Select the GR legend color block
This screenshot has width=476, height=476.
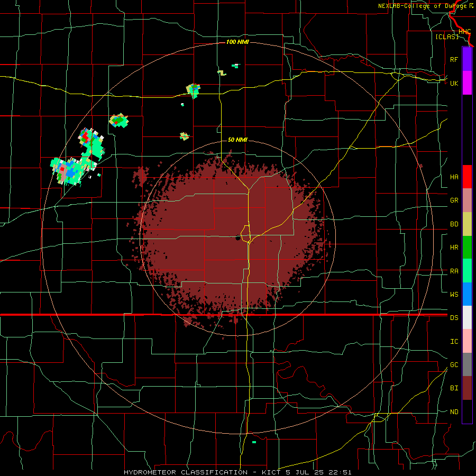467,200
